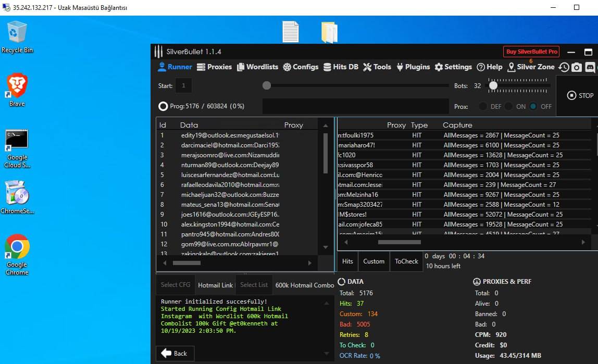Click the Back button
Viewport: 598px width, 364px height.
point(175,353)
